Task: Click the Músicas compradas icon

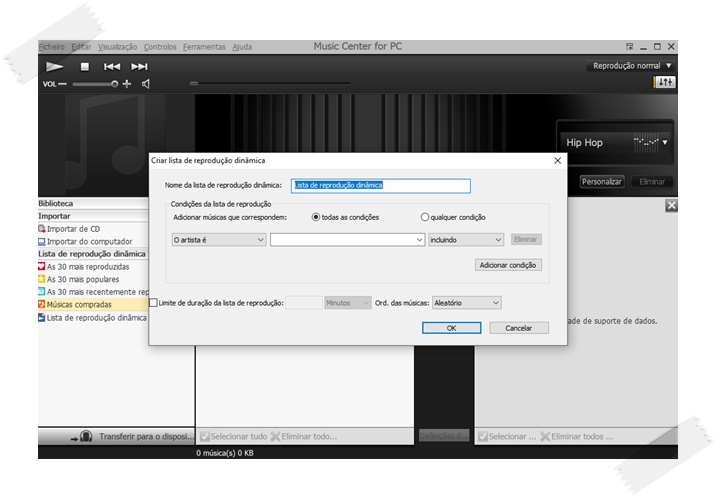Action: tap(42, 305)
